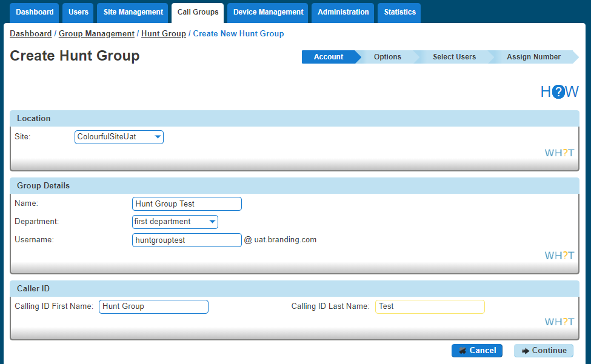
Task: Open the WHAT help in Location section
Action: pyautogui.click(x=559, y=153)
